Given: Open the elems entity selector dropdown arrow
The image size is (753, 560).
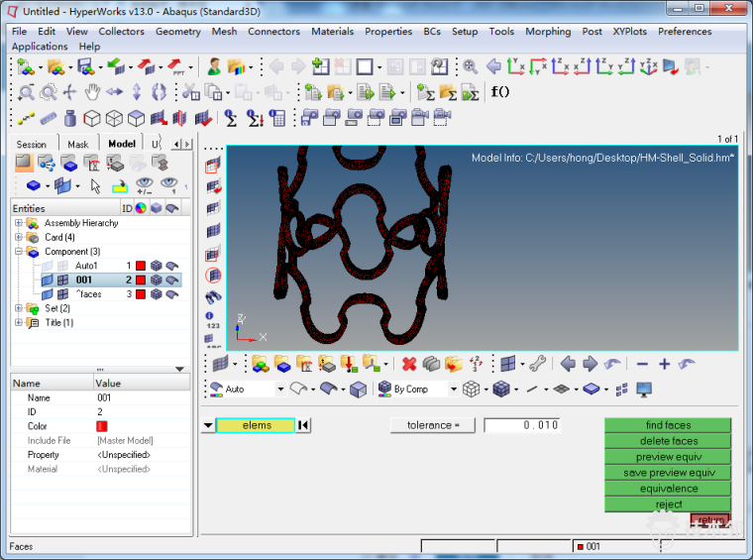Looking at the screenshot, I should [x=207, y=425].
